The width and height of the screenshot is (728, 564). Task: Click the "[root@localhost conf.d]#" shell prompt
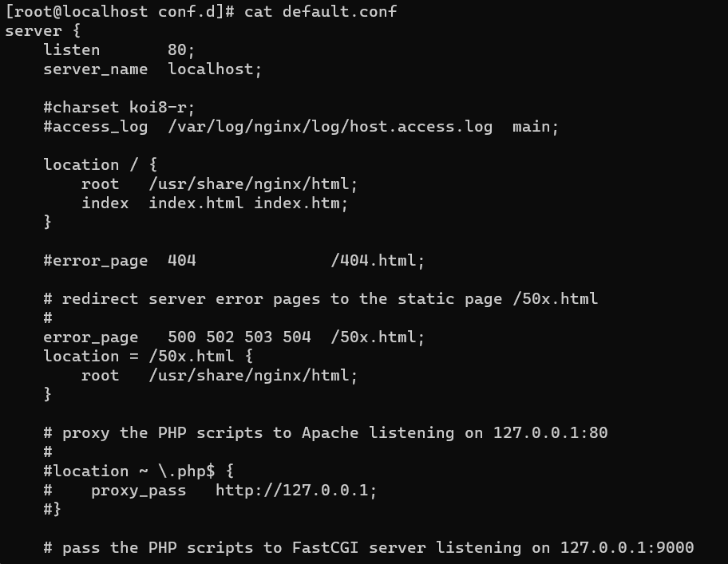119,11
